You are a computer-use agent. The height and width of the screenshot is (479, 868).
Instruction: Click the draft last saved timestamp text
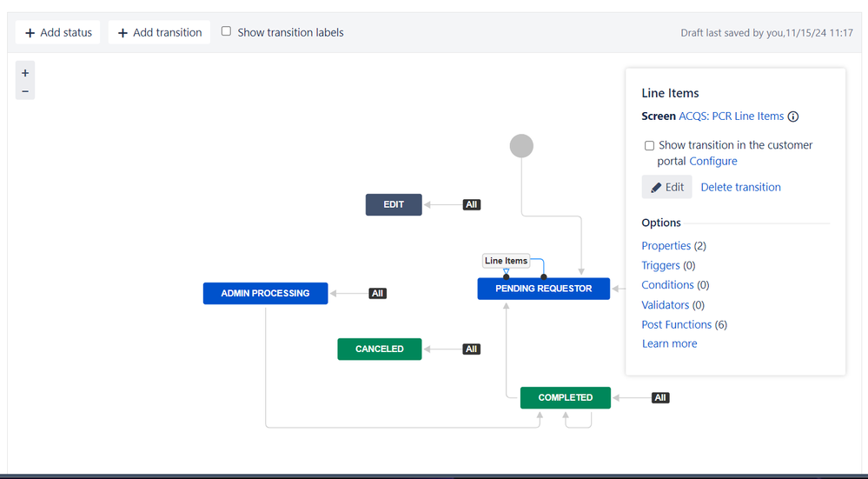click(766, 33)
